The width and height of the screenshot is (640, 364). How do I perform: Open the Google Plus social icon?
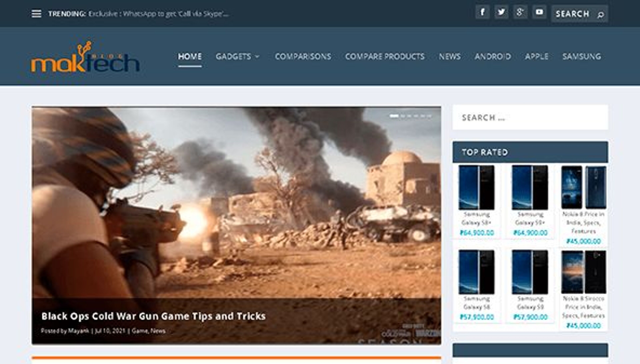click(x=520, y=12)
